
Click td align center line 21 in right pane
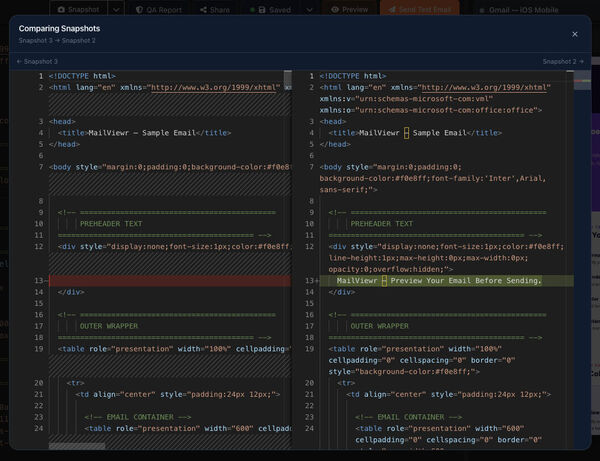[448, 394]
